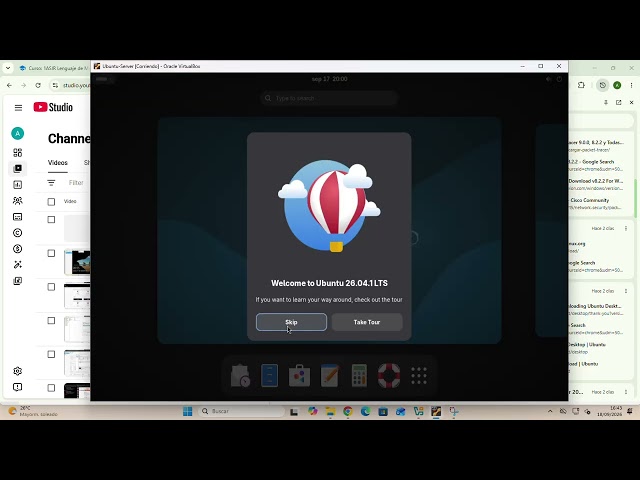This screenshot has width=640, height=480.
Task: Open 'Desktop | Ubuntu' history entry
Action: click(596, 348)
